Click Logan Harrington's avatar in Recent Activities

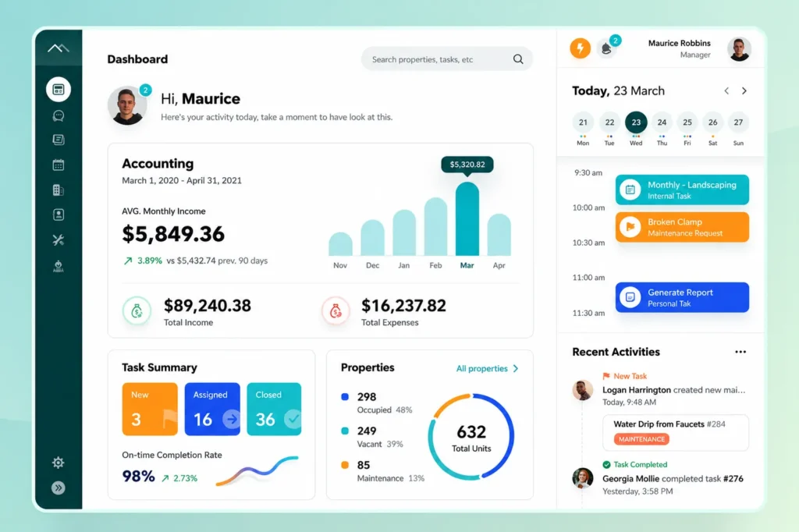582,390
